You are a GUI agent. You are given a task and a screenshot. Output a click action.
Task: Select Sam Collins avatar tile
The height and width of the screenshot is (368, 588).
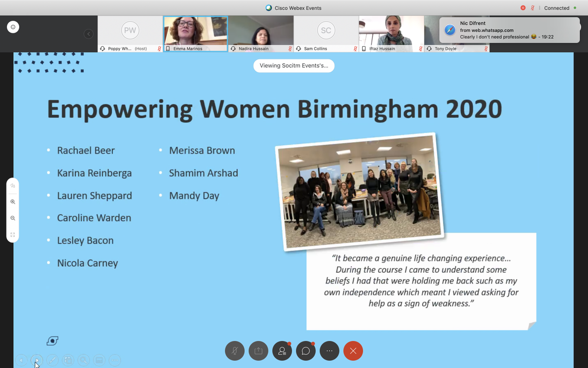(x=326, y=34)
